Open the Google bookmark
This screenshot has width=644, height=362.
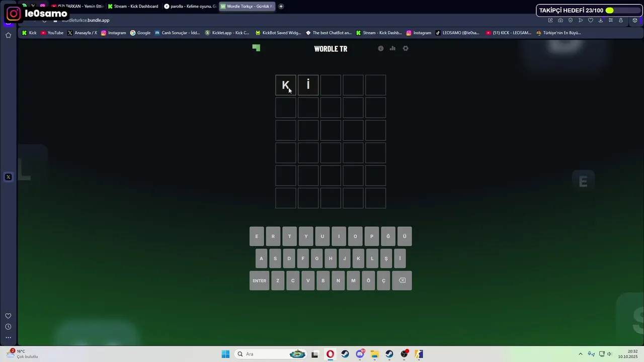pyautogui.click(x=140, y=33)
